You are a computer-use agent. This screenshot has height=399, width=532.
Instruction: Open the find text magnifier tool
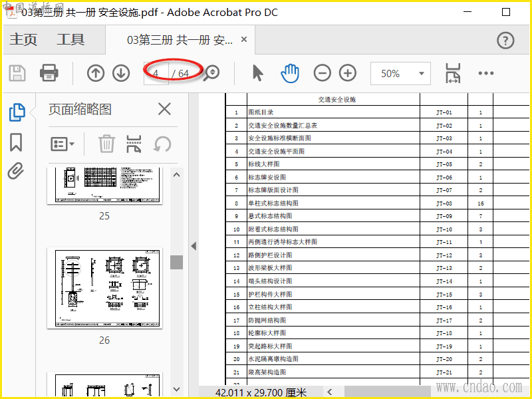(x=211, y=73)
